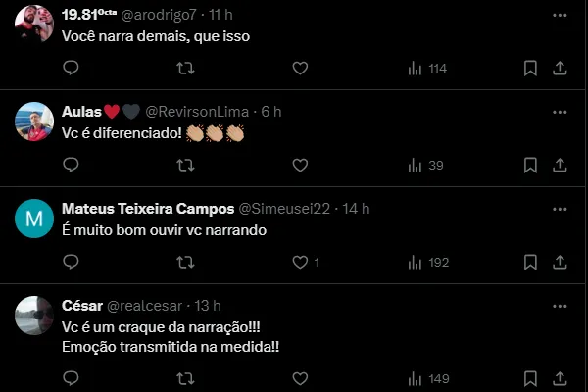588x392 pixels.
Task: Open César's profile picture
Action: click(x=34, y=316)
